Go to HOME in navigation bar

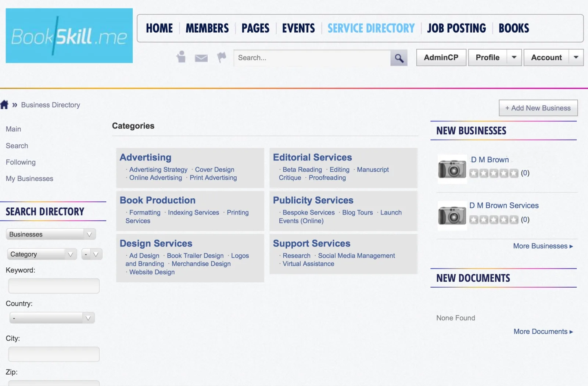click(159, 28)
